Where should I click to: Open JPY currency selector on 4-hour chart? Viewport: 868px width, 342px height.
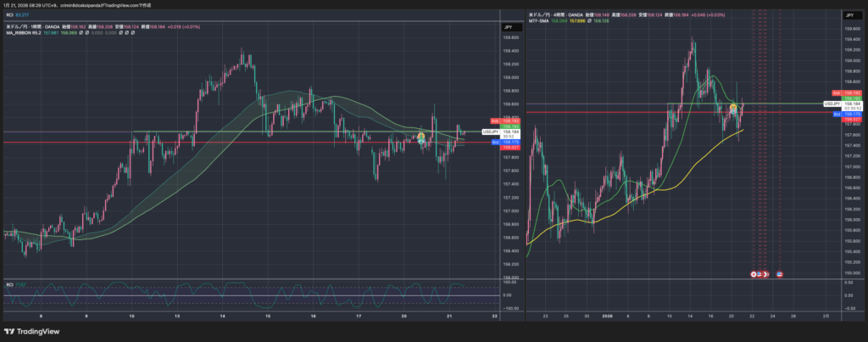(x=849, y=15)
